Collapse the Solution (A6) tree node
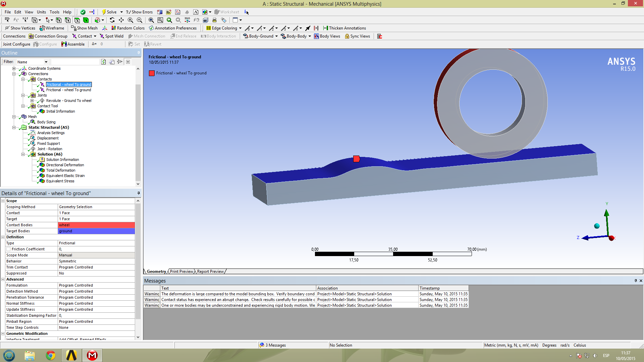Screen dimensions: 644x362 click(x=23, y=154)
